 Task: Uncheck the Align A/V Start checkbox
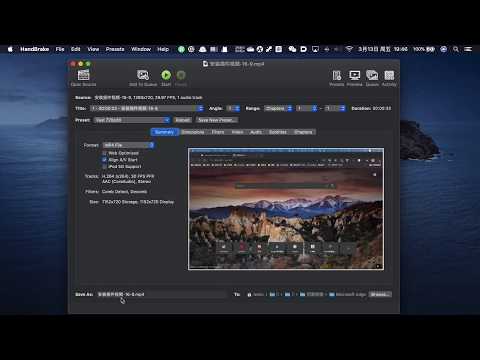[x=105, y=160]
